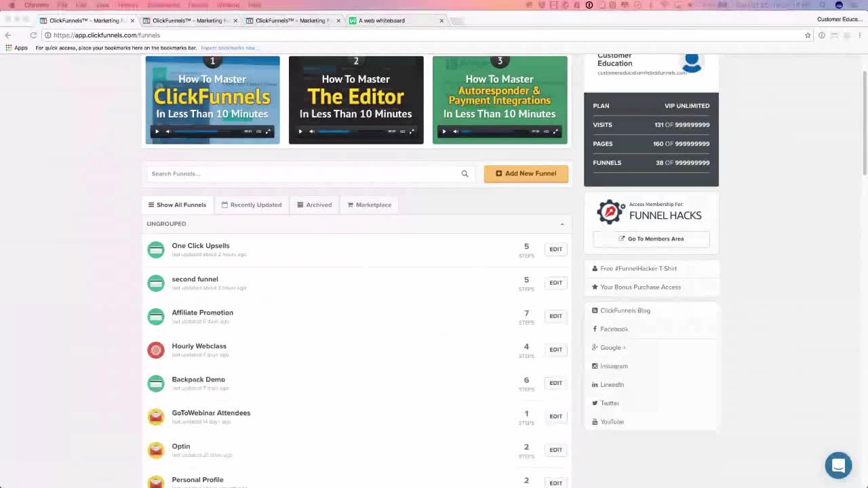
Task: Open Personal Profile funnel
Action: [197, 479]
